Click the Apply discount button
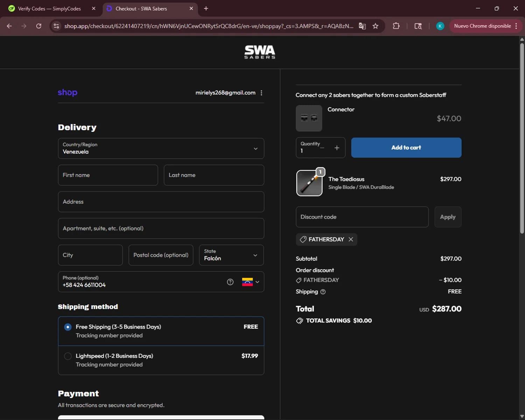This screenshot has width=525, height=420. 448,217
